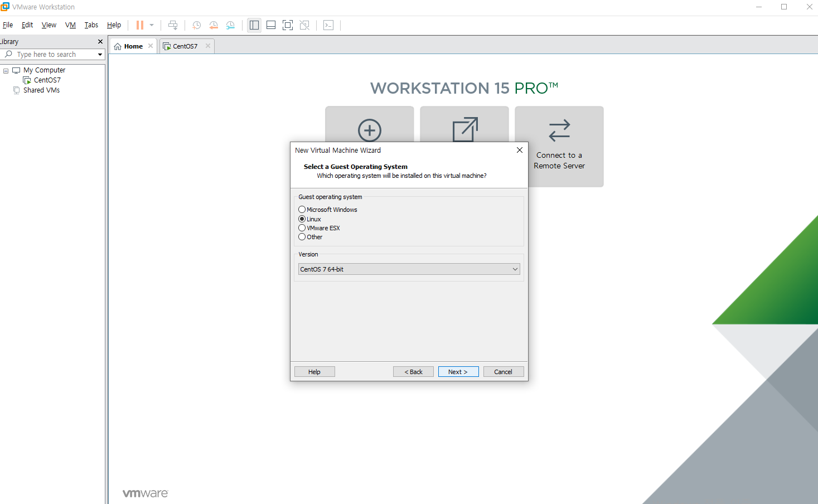Click the Next > button
Image resolution: width=818 pixels, height=504 pixels.
click(458, 372)
